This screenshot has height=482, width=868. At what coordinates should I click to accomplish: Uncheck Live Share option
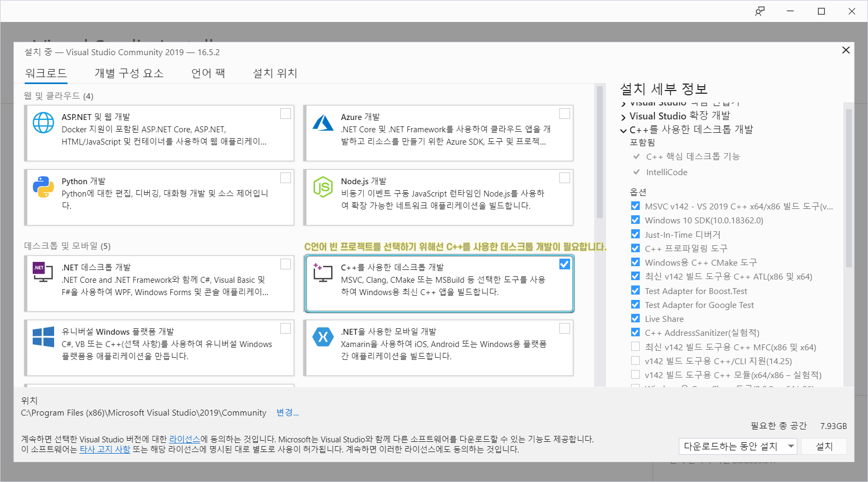[635, 319]
